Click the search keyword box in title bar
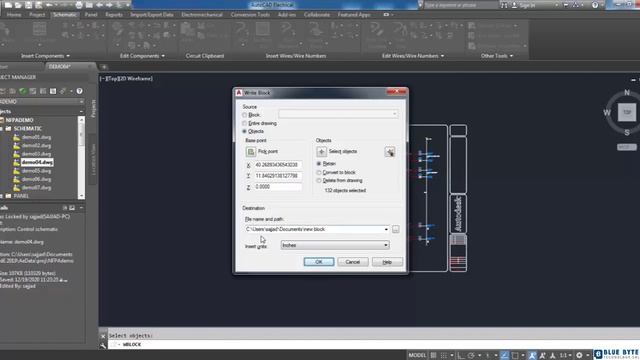 461,5
